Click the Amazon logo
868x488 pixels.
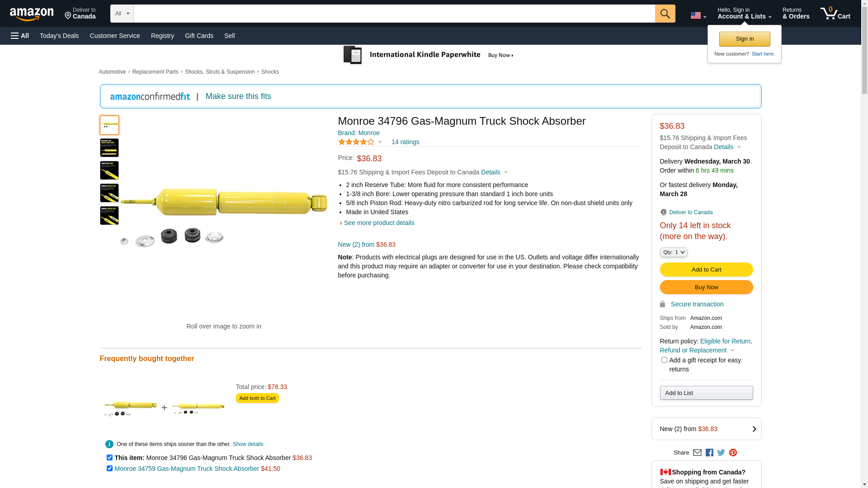tap(32, 14)
